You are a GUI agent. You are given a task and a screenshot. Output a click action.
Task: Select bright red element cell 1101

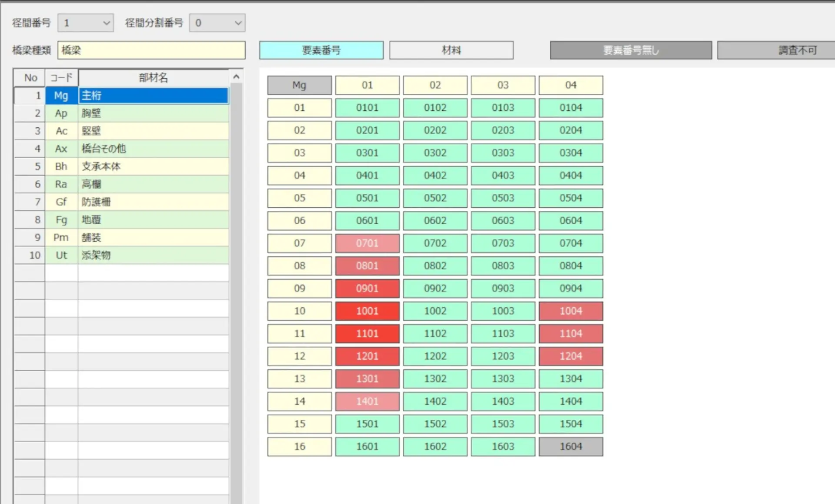(367, 334)
